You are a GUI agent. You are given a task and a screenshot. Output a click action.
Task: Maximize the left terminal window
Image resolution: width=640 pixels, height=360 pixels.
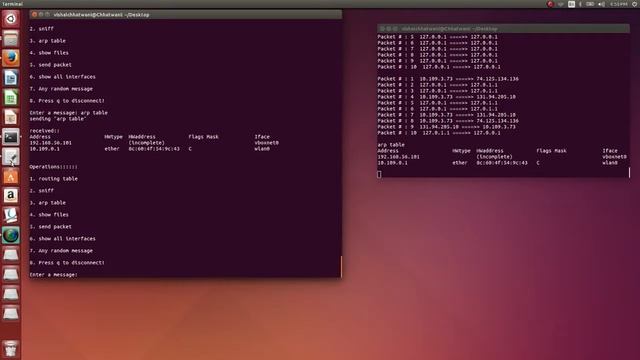[x=47, y=15]
